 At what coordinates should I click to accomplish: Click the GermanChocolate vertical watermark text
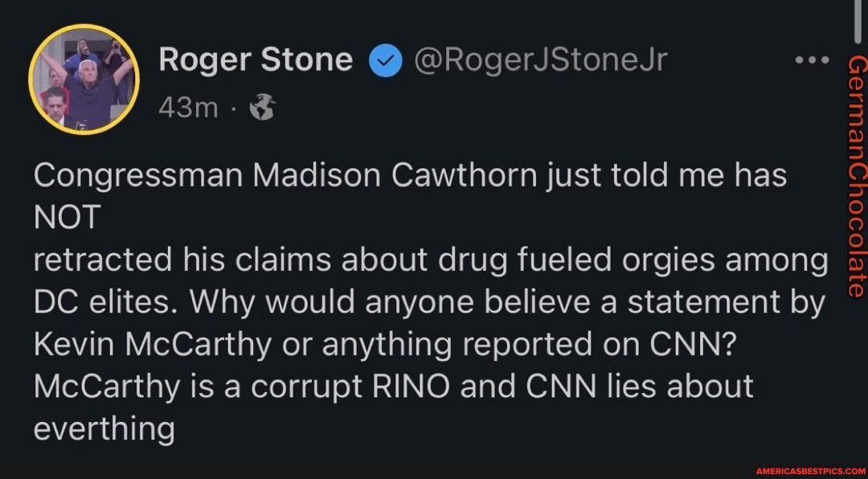(855, 177)
